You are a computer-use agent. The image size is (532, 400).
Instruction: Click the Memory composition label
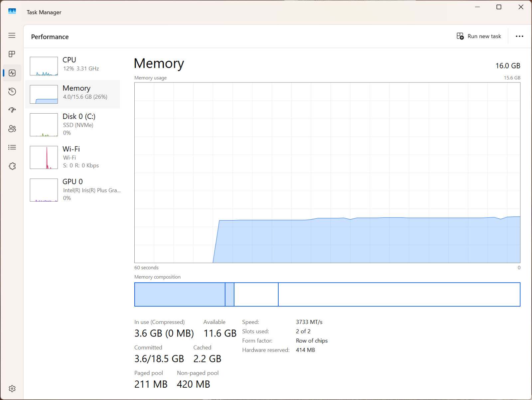pos(158,277)
